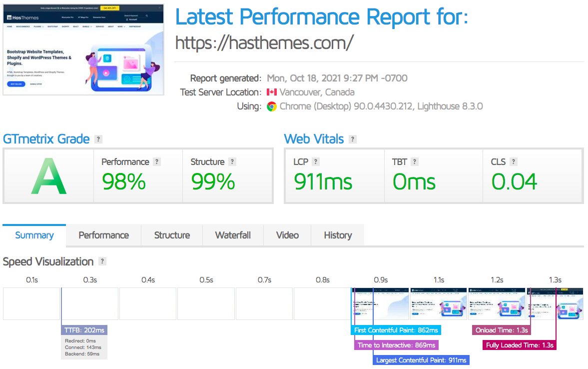Click the Latest Performance Report for: heading

(x=322, y=17)
